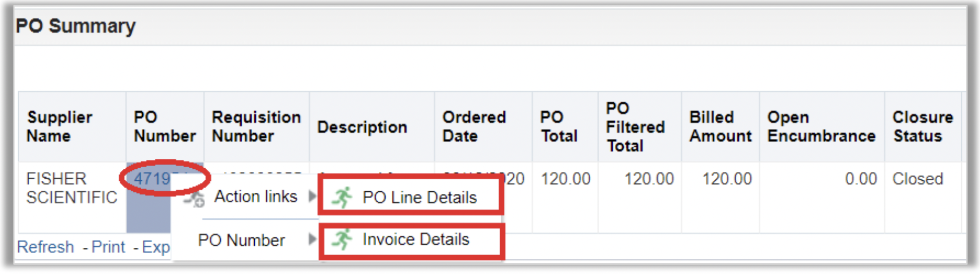Select the Requisition Number column header
Image resolution: width=980 pixels, height=274 pixels.
(256, 127)
